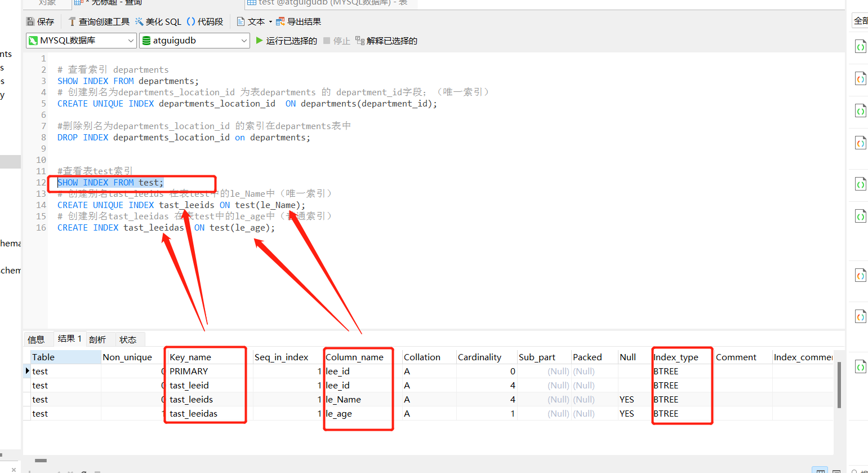Select the le_age column name cell

[363, 413]
